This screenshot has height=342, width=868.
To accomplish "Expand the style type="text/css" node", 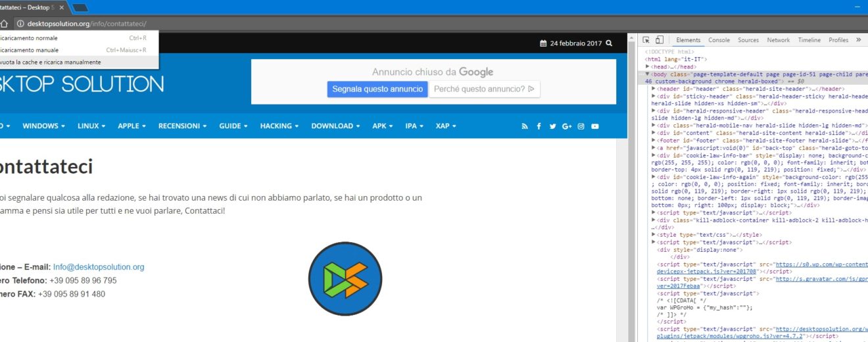I will (x=653, y=235).
